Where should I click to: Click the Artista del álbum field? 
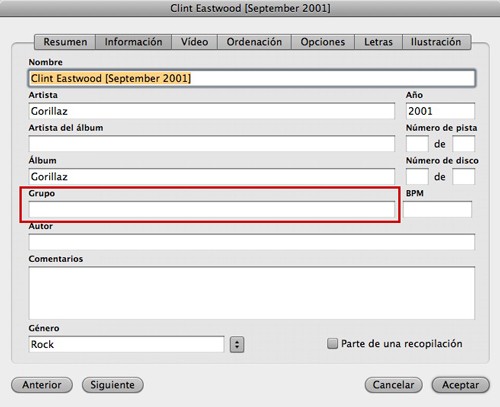[x=212, y=144]
